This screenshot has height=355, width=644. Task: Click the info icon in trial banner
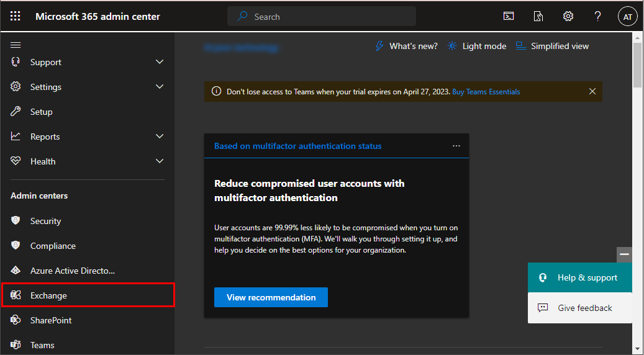click(215, 91)
